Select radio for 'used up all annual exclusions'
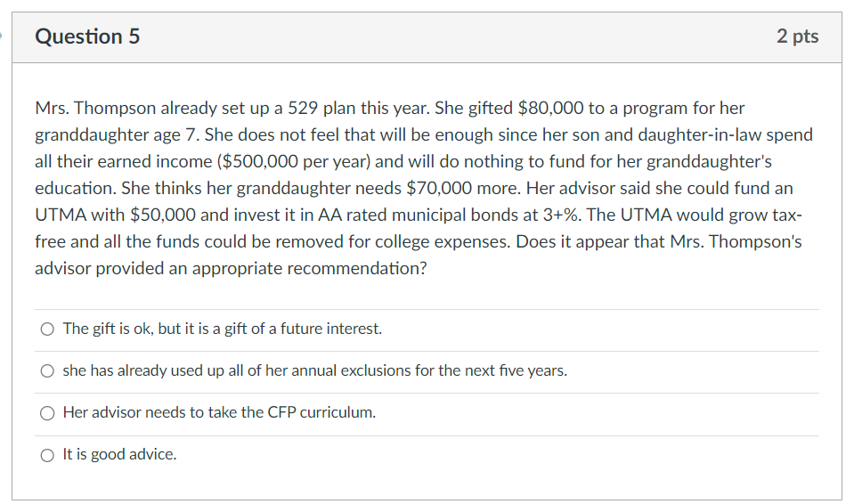 click(x=47, y=371)
